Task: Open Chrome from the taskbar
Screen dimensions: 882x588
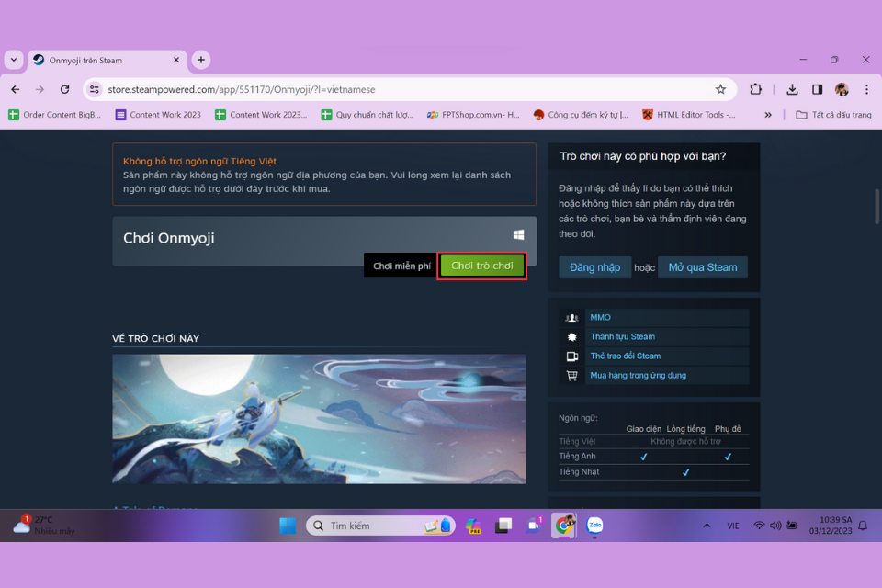Action: tap(563, 526)
